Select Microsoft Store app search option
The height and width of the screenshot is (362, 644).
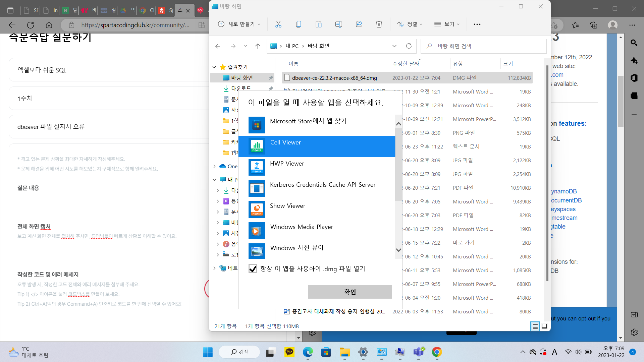pos(317,125)
